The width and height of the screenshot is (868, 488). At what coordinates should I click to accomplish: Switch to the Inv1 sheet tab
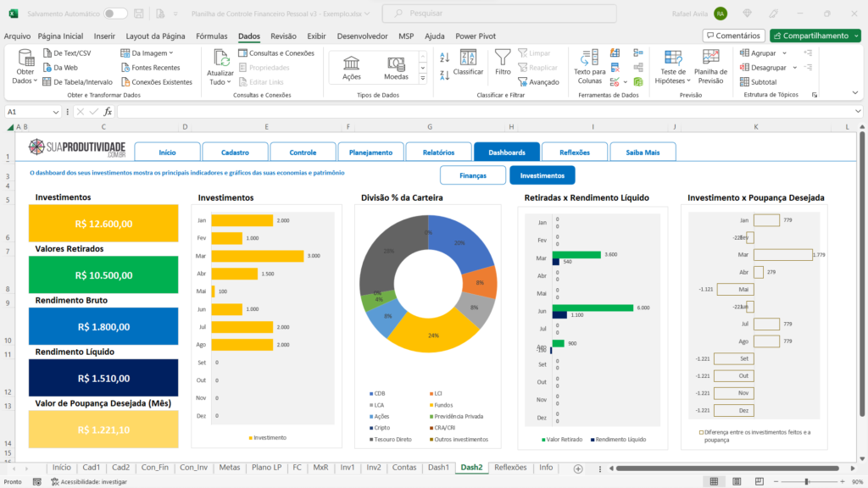pyautogui.click(x=348, y=468)
